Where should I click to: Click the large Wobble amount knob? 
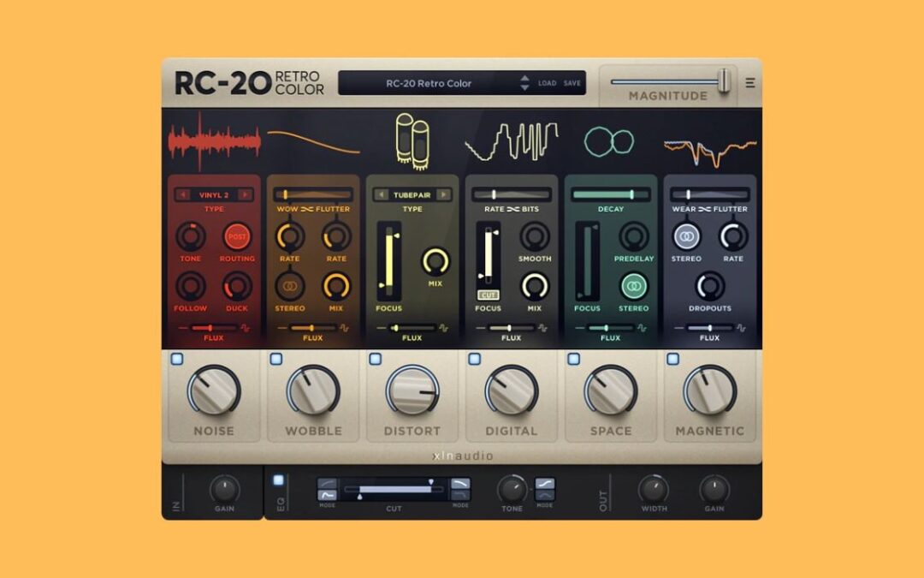313,392
